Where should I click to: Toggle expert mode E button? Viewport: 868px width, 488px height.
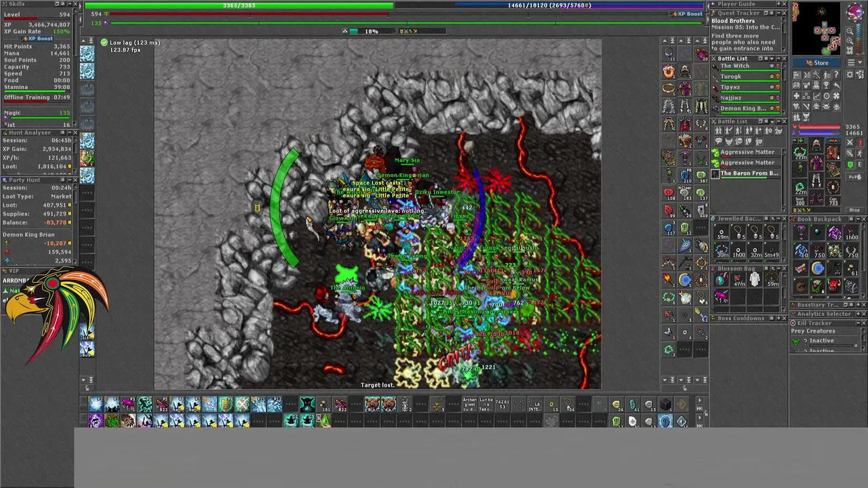860,164
